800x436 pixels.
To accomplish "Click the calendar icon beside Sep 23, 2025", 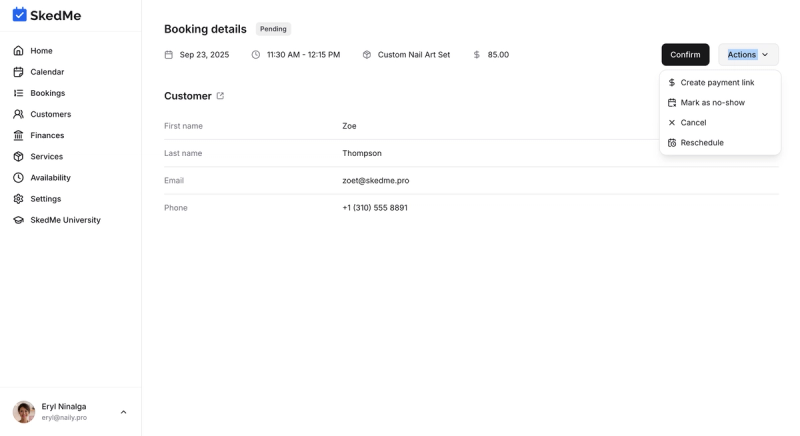I will click(x=168, y=55).
